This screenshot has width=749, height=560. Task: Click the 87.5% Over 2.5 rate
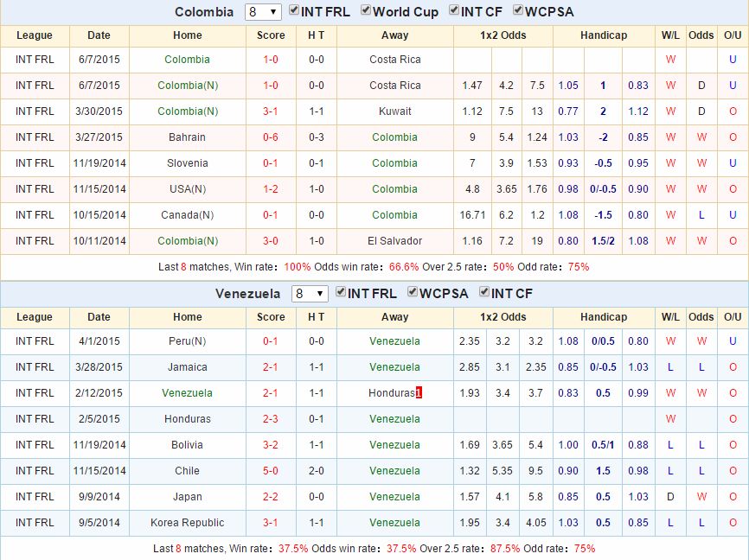(x=505, y=549)
